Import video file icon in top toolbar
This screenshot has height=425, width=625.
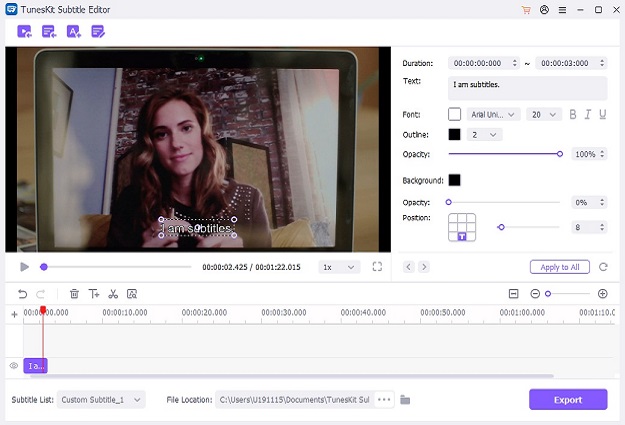tap(24, 31)
